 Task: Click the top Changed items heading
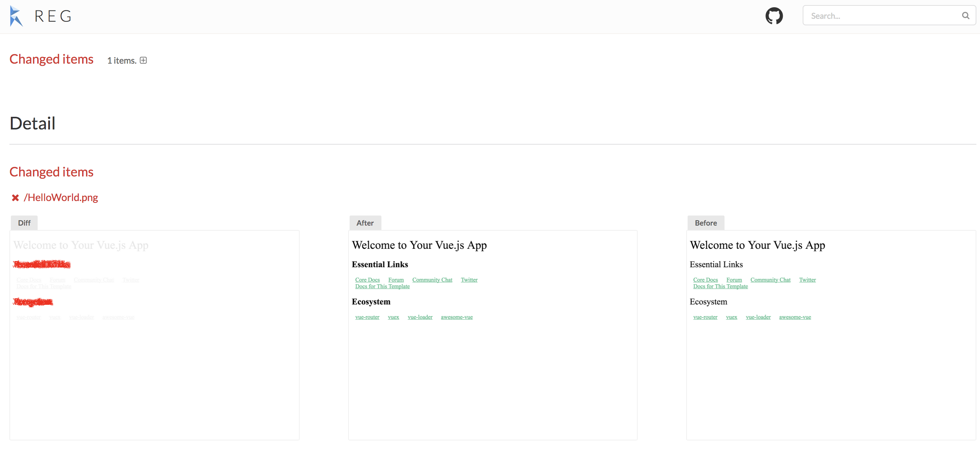click(51, 59)
